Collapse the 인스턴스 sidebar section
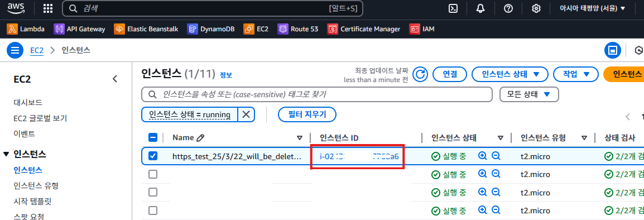Screen dimensions: 644x220 (6, 154)
